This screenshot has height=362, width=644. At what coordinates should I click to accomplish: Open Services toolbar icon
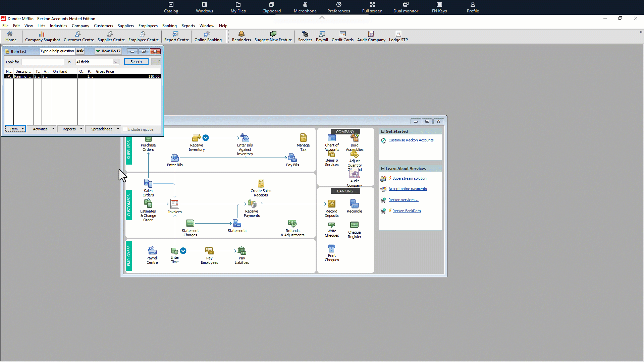click(x=305, y=37)
